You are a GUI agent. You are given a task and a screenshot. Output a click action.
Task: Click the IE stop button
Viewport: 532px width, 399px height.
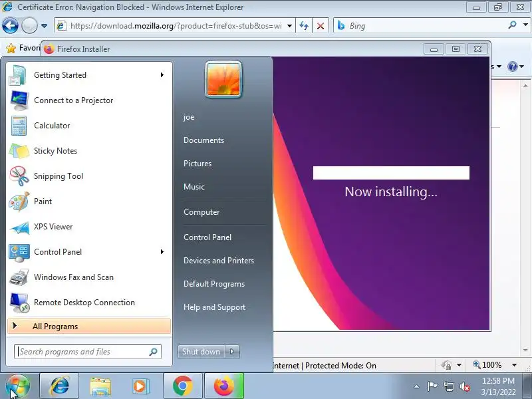321,26
